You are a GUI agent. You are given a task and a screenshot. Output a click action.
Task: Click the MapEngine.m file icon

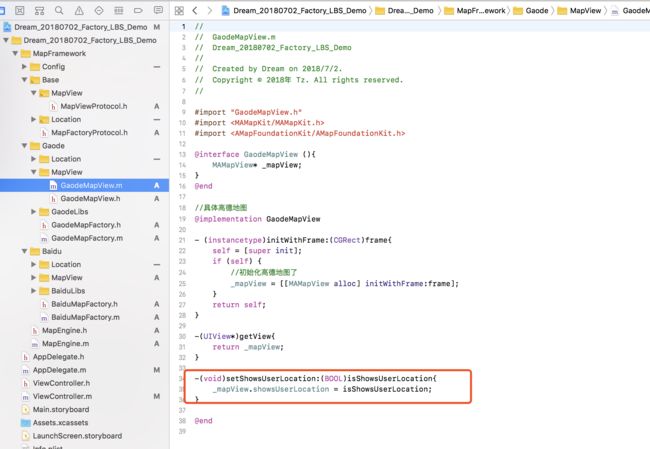click(x=35, y=344)
